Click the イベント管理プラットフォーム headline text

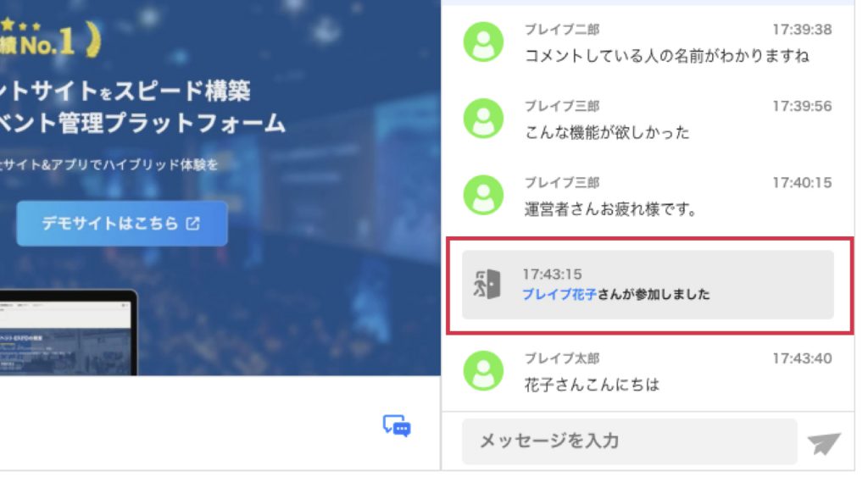click(142, 123)
